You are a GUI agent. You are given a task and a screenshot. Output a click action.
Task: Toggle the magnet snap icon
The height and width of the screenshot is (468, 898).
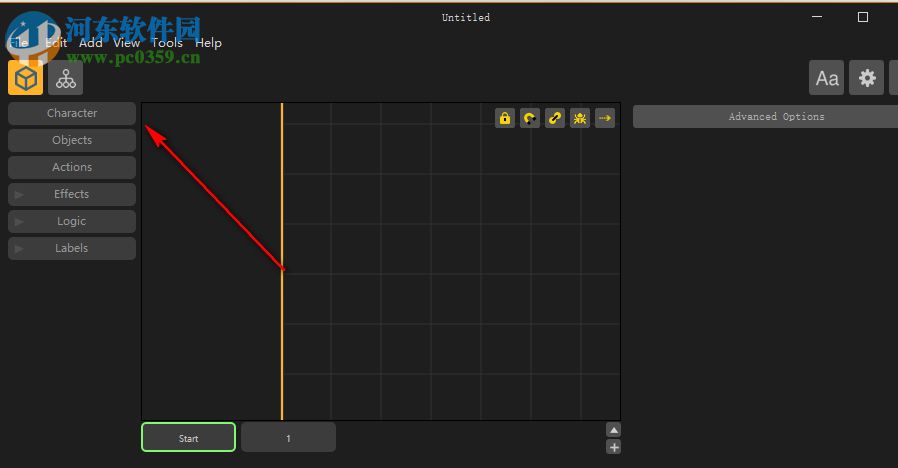click(x=530, y=118)
